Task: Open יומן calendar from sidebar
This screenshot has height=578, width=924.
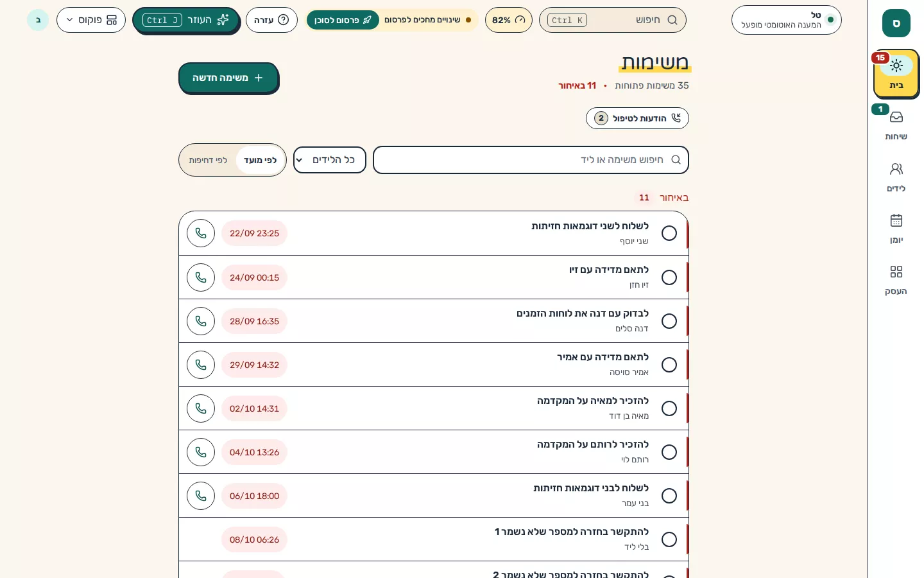Action: (x=896, y=229)
